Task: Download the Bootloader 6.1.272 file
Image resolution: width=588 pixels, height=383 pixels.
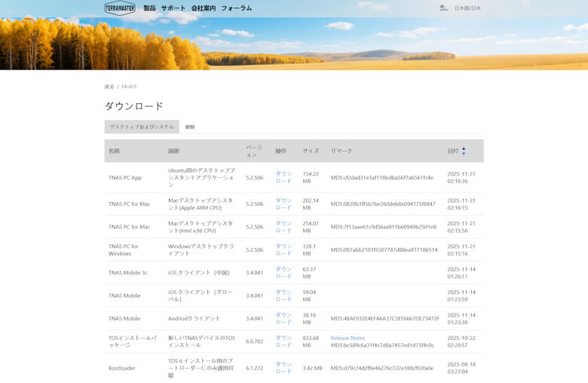Action: tap(283, 367)
